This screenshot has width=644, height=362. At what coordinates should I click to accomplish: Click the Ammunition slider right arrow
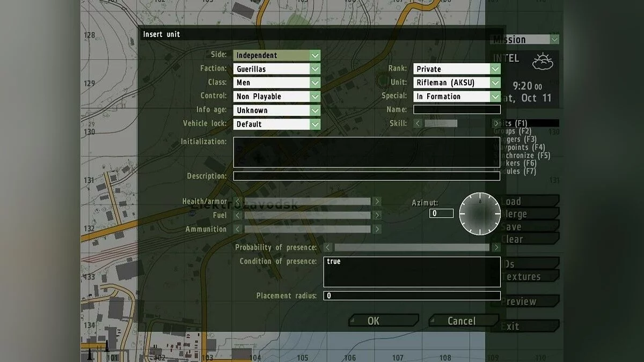click(377, 229)
